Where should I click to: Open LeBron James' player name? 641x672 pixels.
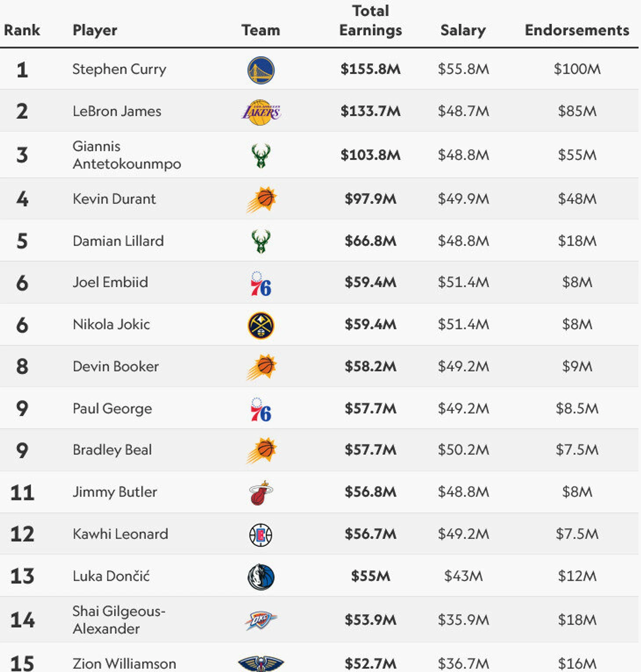(x=117, y=111)
